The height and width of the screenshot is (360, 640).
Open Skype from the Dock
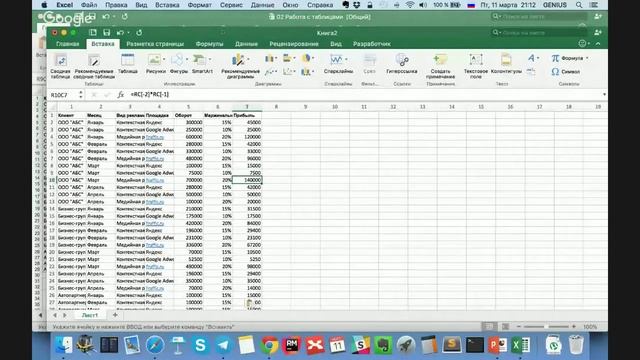point(200,345)
